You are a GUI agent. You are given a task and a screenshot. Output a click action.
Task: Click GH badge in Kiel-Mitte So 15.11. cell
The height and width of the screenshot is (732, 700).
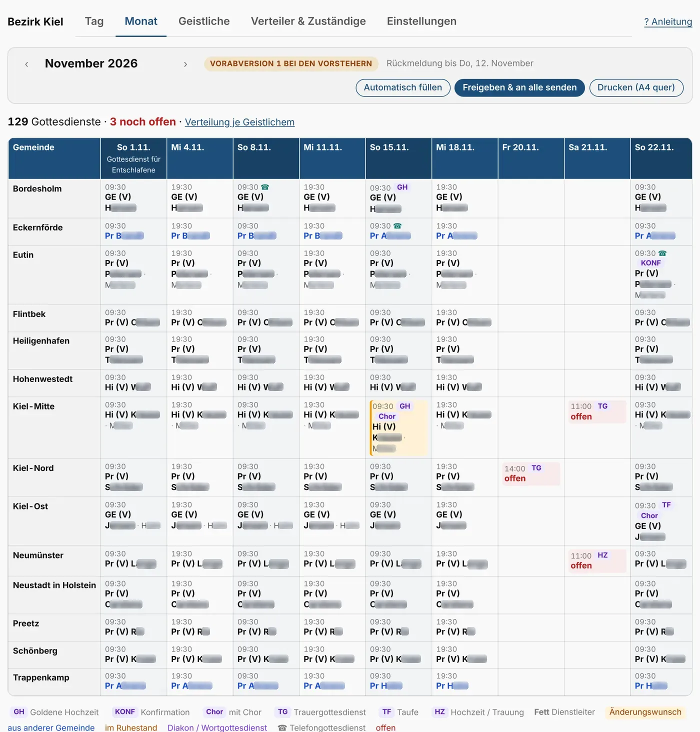click(x=405, y=406)
